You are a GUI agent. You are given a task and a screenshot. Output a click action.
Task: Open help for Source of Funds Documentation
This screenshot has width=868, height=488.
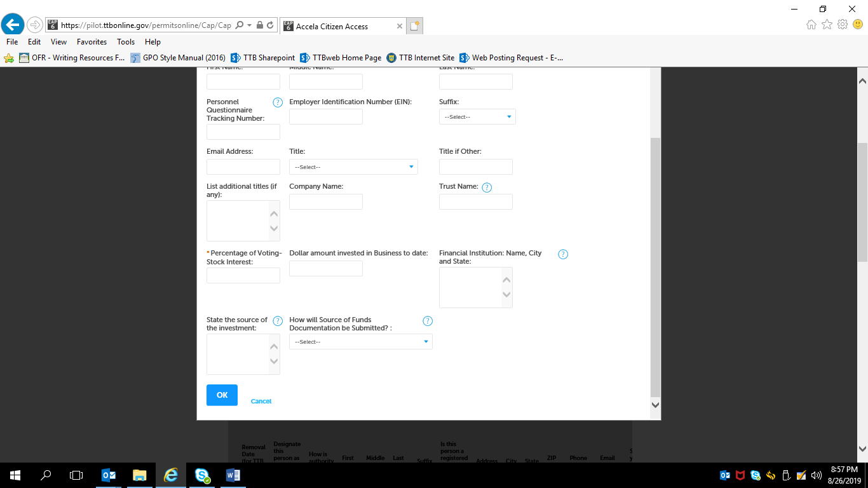pyautogui.click(x=428, y=321)
